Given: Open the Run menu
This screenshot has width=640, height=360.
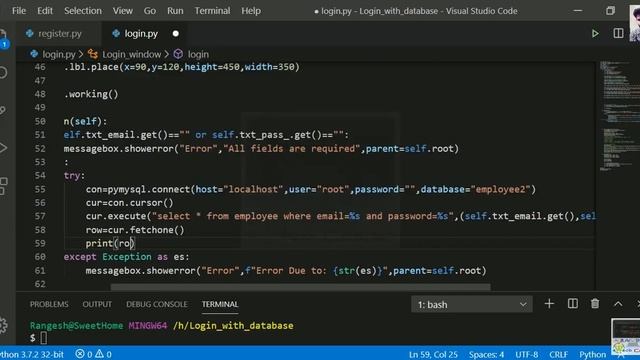Looking at the screenshot, I should point(175,11).
